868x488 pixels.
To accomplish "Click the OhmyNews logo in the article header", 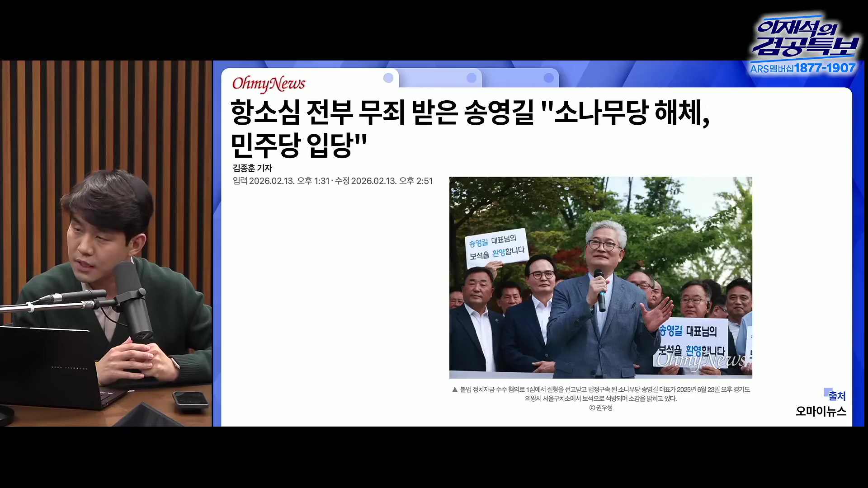I will click(269, 84).
